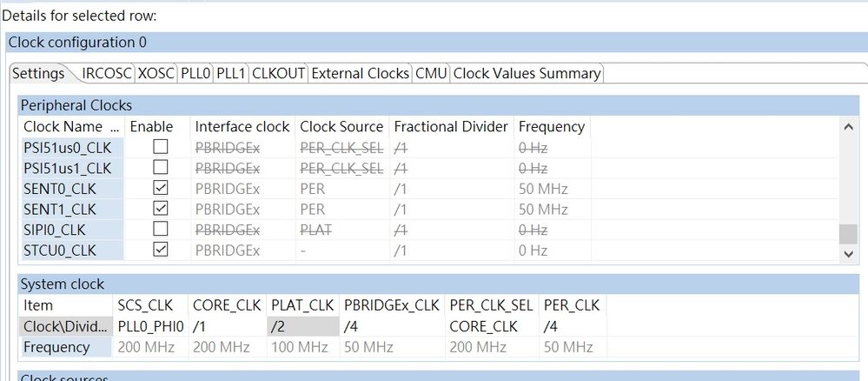Image resolution: width=868 pixels, height=381 pixels.
Task: Switch to the CMU tab
Action: [431, 74]
